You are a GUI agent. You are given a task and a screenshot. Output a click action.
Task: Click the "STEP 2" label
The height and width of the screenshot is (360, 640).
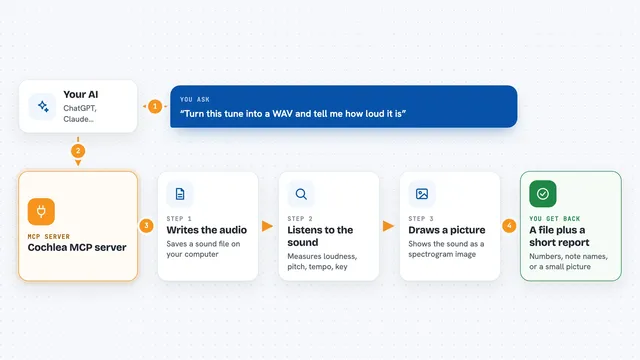coord(300,219)
